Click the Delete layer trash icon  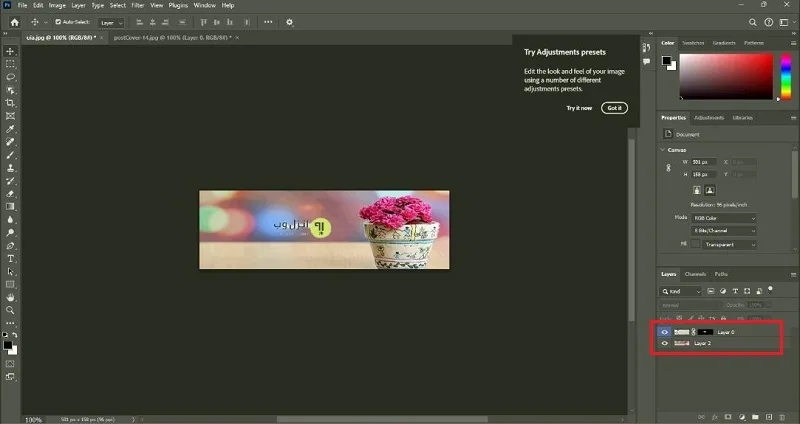point(782,417)
